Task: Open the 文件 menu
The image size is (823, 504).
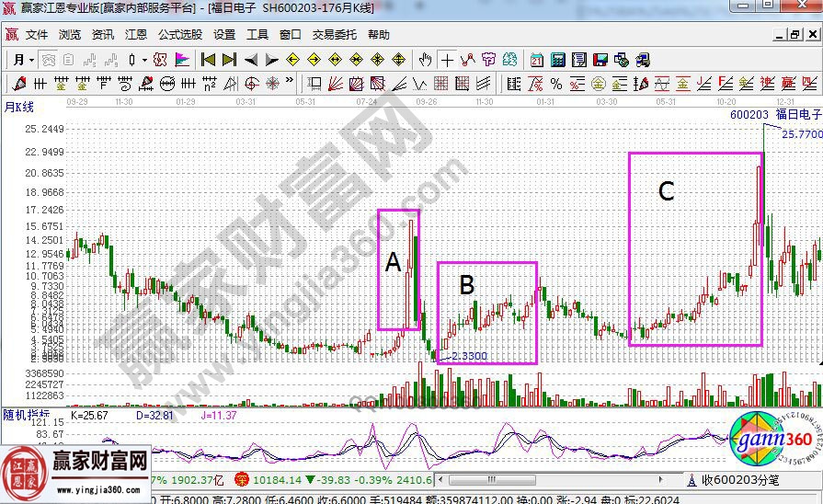Action: 37,35
